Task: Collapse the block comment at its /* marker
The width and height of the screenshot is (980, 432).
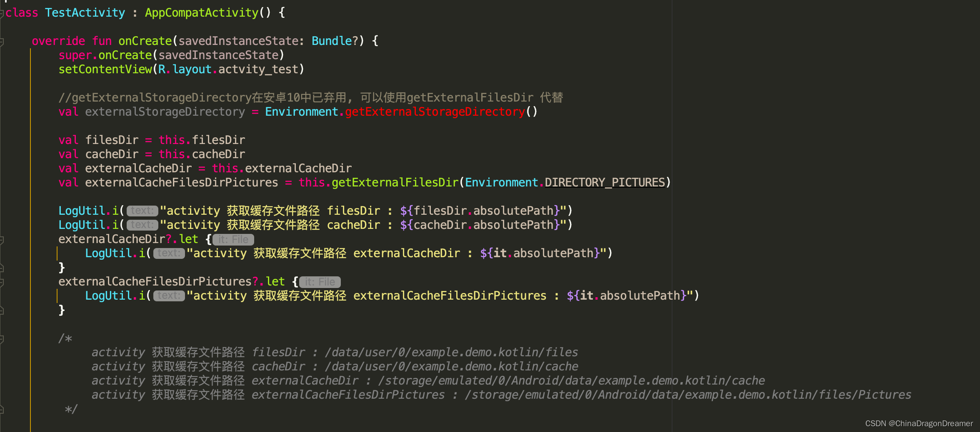Action: click(x=2, y=339)
